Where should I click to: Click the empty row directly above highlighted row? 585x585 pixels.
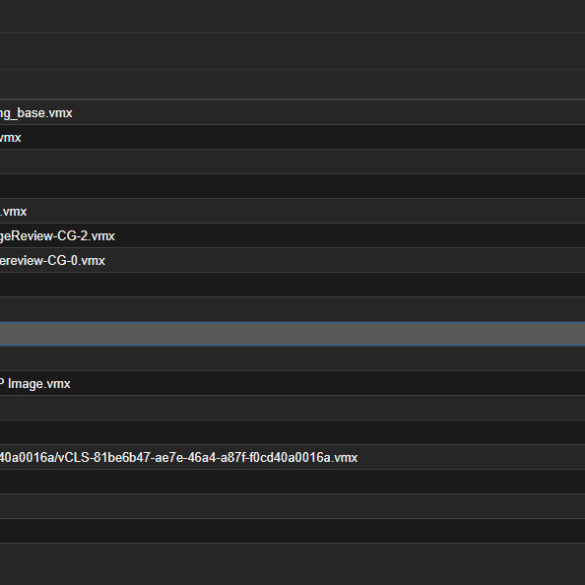(292, 309)
